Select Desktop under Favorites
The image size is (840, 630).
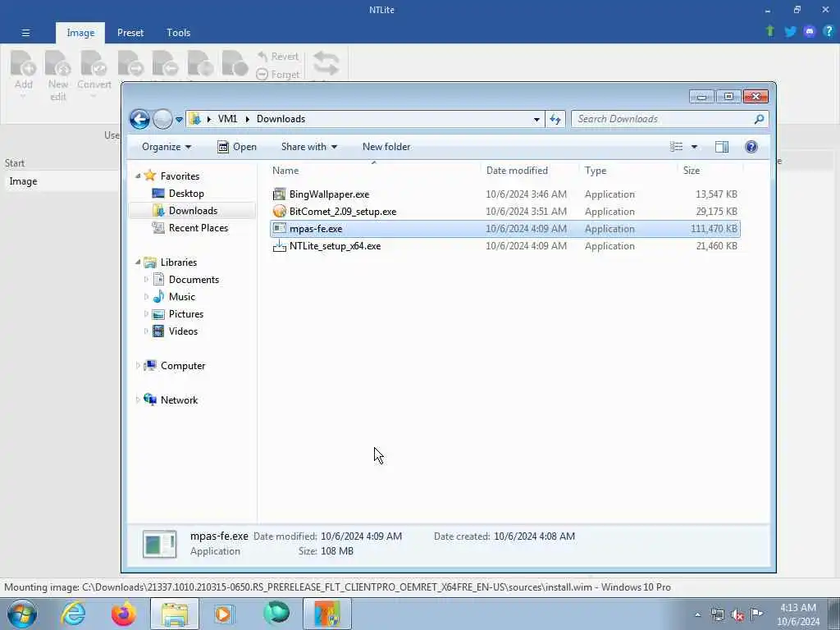186,194
